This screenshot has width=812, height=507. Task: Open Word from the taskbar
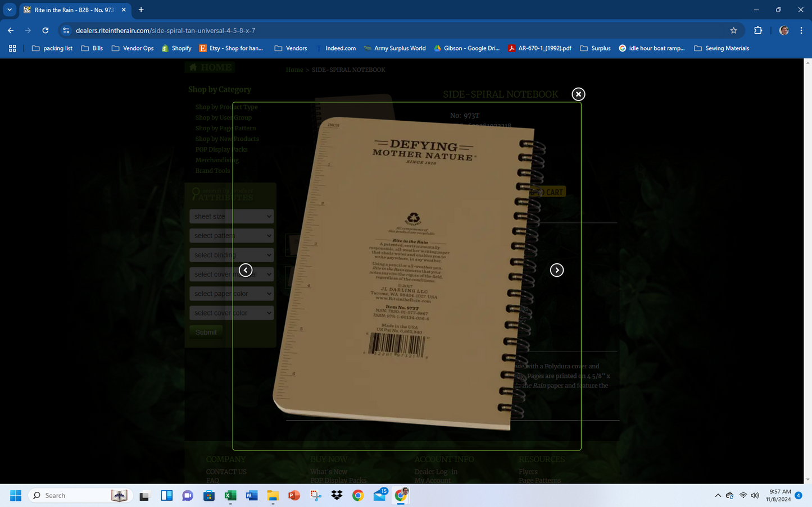pos(252,495)
